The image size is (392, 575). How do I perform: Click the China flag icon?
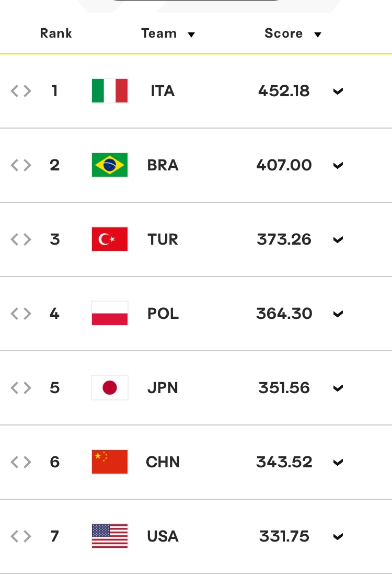110,462
